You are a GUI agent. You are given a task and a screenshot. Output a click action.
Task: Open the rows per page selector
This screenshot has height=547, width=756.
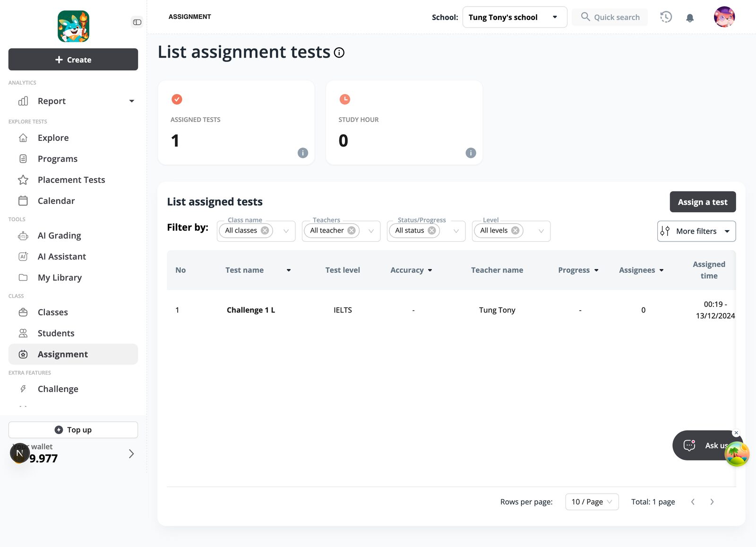[x=592, y=502]
